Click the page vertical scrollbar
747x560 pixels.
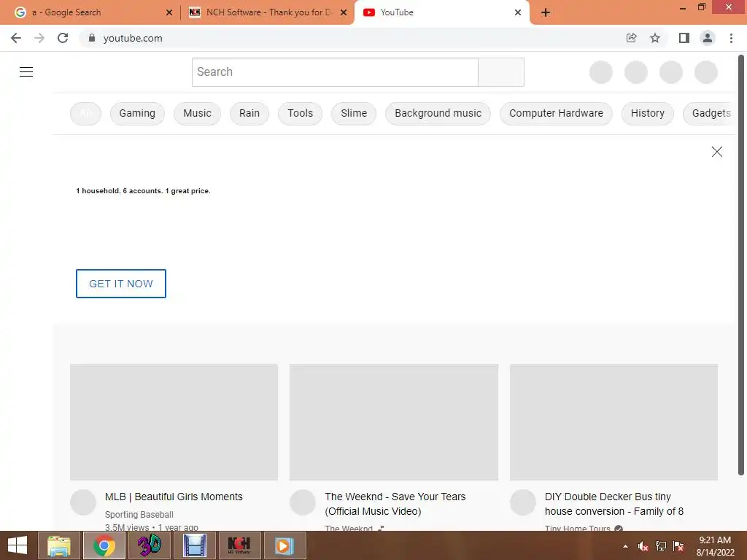coord(741,265)
